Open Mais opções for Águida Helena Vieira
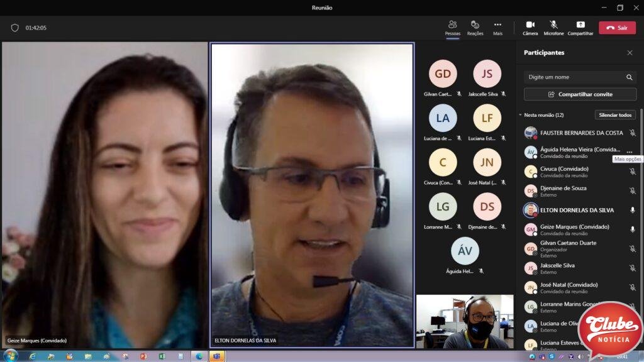 click(x=630, y=152)
